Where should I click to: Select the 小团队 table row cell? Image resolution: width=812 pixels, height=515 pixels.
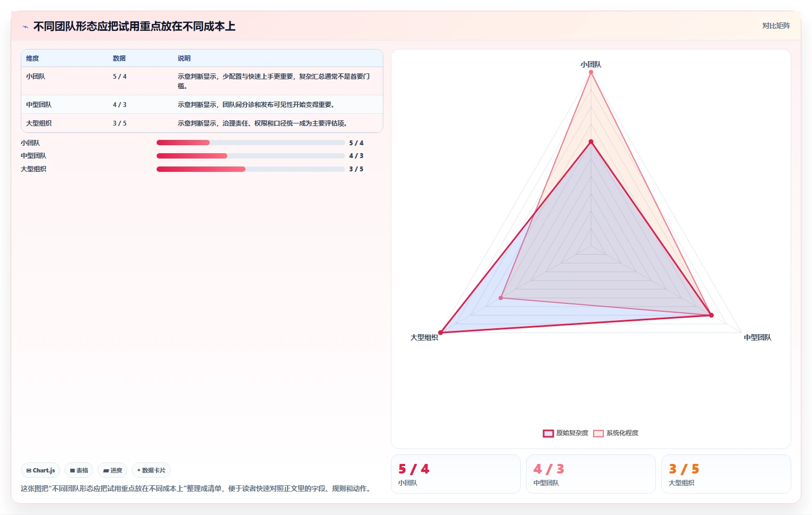coord(36,77)
